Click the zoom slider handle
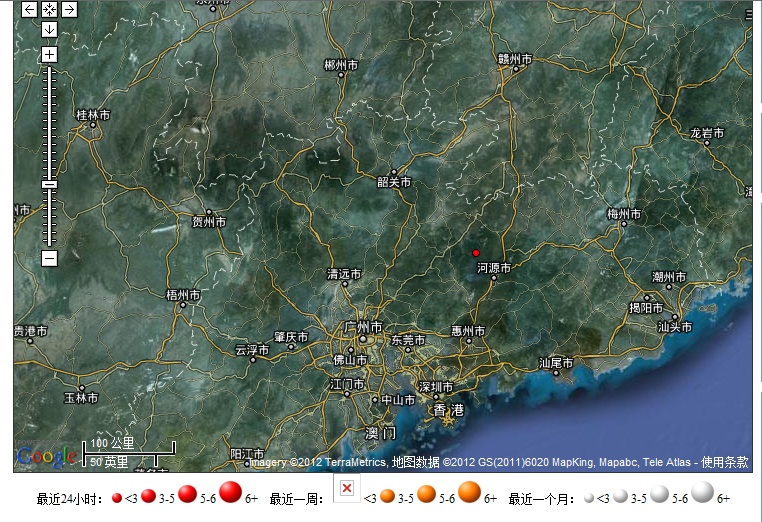The width and height of the screenshot is (762, 522). point(49,184)
